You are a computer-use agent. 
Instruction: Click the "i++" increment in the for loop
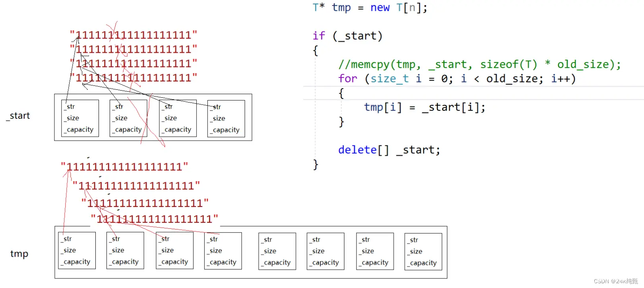(560, 79)
